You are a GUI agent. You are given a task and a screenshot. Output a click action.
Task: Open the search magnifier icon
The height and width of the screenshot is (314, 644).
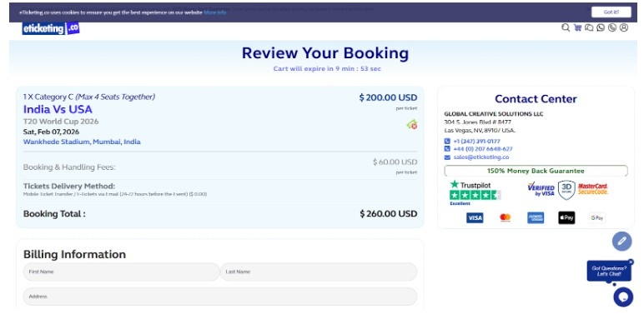coord(566,27)
